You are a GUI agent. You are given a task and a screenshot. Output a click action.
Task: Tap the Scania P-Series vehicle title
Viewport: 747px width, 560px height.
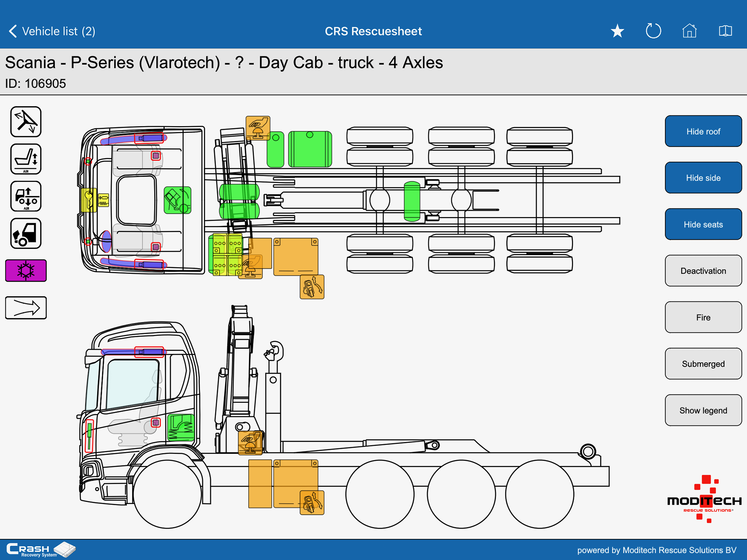coord(224,63)
